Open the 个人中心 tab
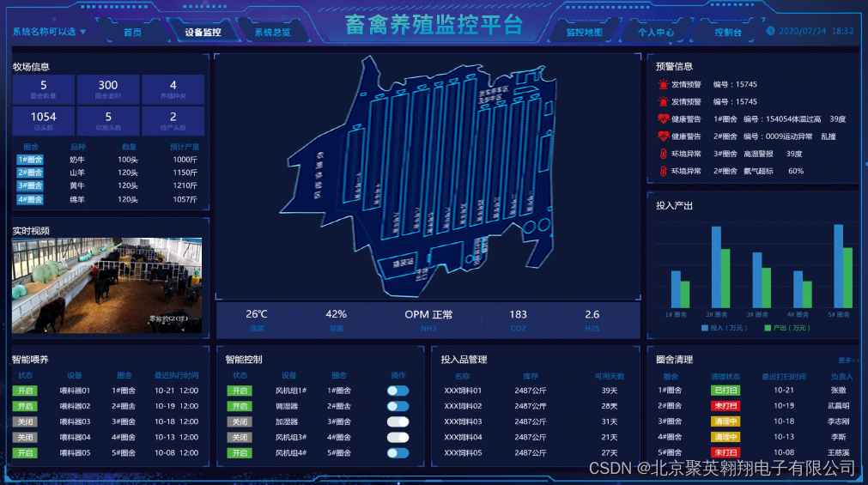Screen dimensions: 868x485 click(656, 32)
